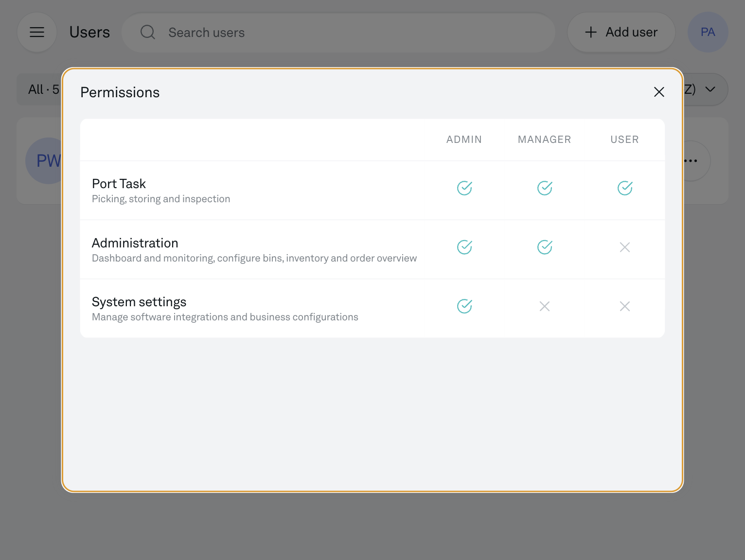Viewport: 745px width, 560px height.
Task: Open the PA profile avatar menu
Action: tap(708, 32)
